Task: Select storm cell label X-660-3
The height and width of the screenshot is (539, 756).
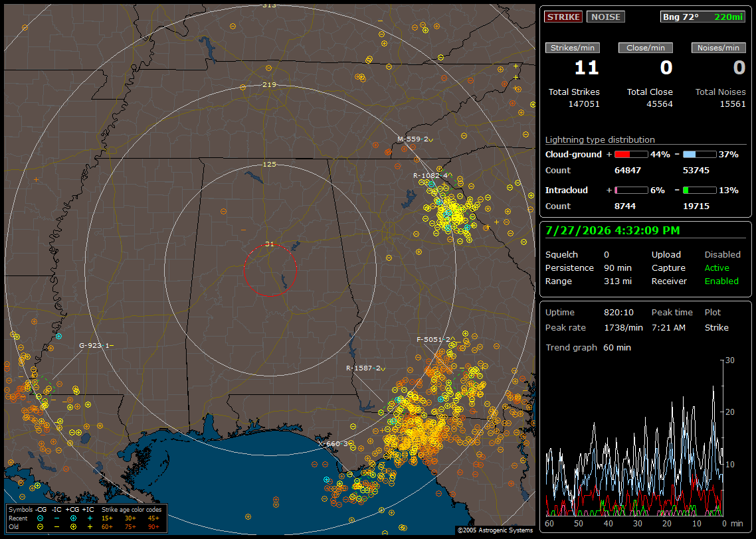Action: click(333, 443)
